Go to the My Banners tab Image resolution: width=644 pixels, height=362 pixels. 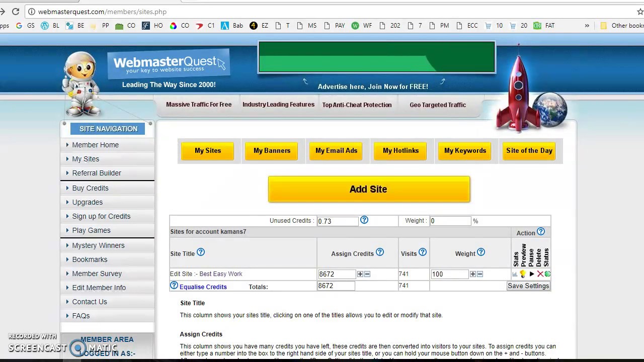point(272,151)
